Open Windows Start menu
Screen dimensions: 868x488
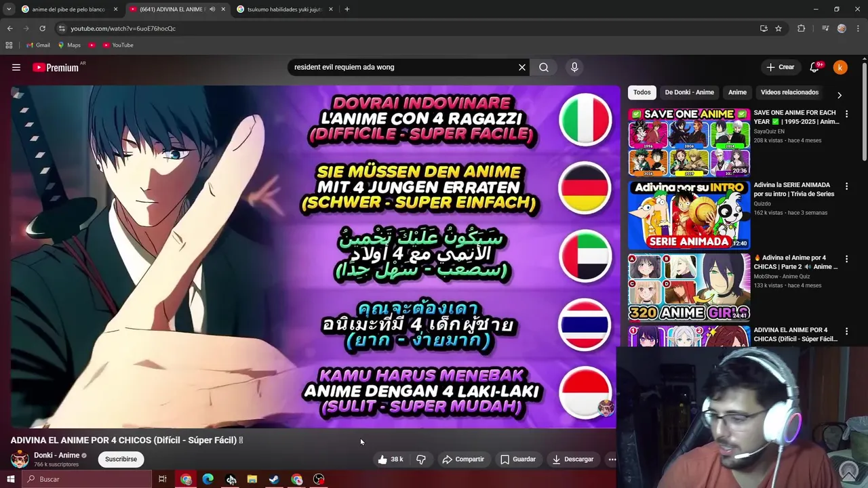tap(10, 479)
